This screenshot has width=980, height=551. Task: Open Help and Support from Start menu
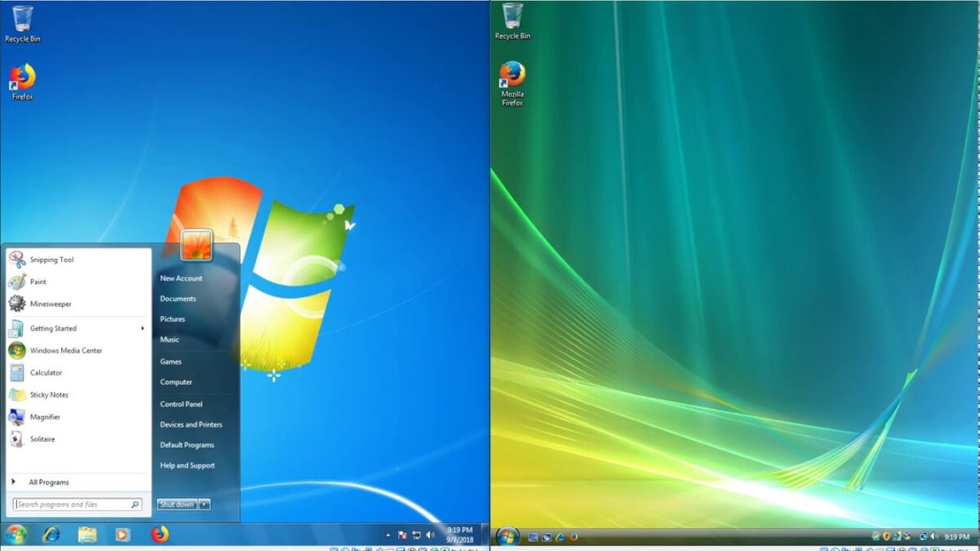pos(188,465)
